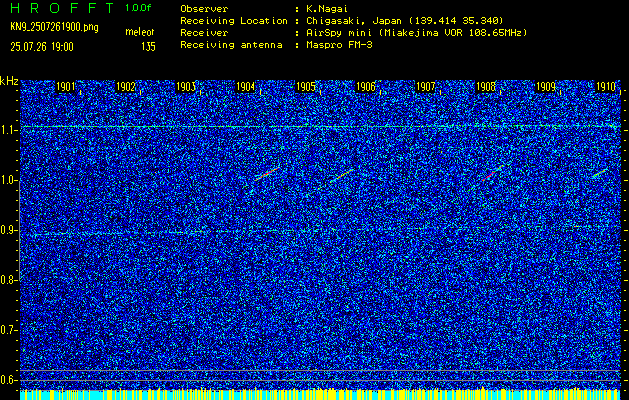Click the meteor echo streak below 1910
Image resolution: width=629 pixels, height=400 pixels.
click(600, 173)
